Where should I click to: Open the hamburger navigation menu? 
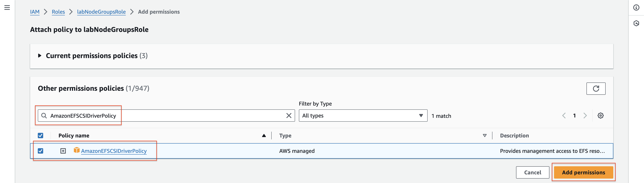pyautogui.click(x=7, y=7)
